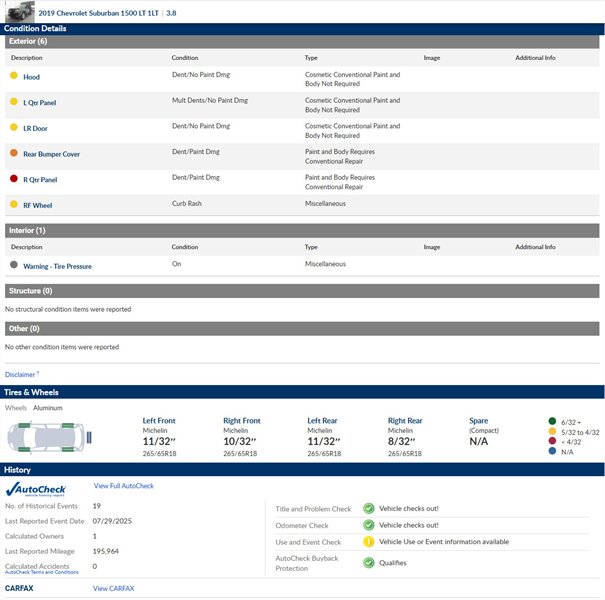The image size is (605, 600).
Task: Click the vehicle tire diagram icon
Action: pos(49,437)
